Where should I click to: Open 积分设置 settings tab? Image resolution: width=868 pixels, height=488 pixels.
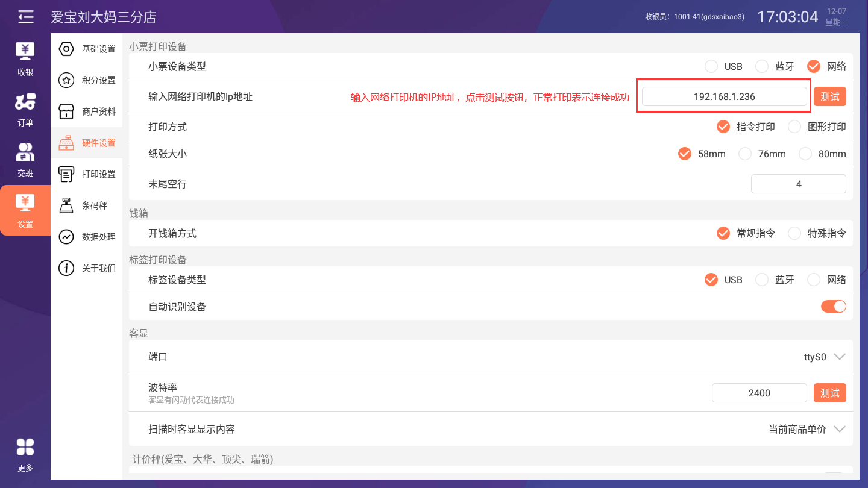tap(87, 80)
